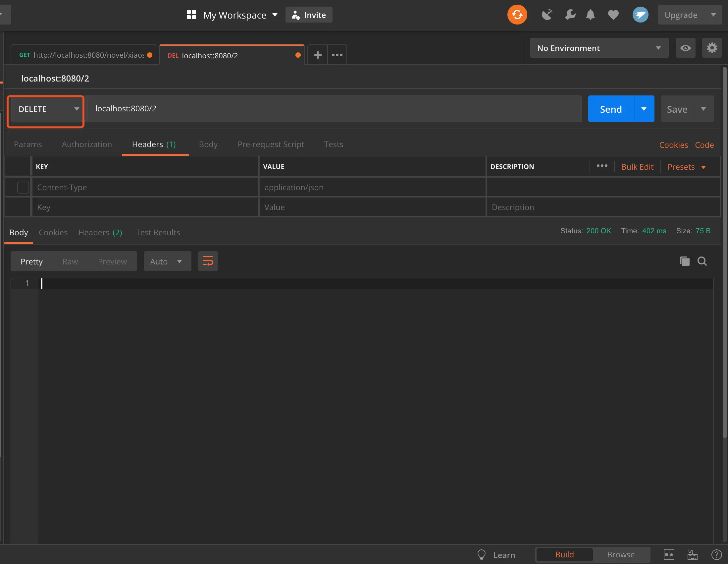
Task: Switch to the Authorization tab
Action: coord(87,144)
